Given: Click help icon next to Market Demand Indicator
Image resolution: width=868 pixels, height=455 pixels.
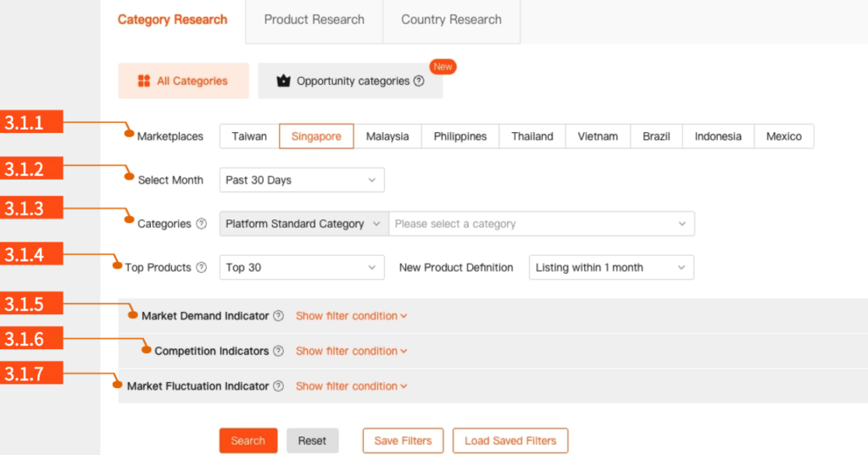Looking at the screenshot, I should (278, 316).
